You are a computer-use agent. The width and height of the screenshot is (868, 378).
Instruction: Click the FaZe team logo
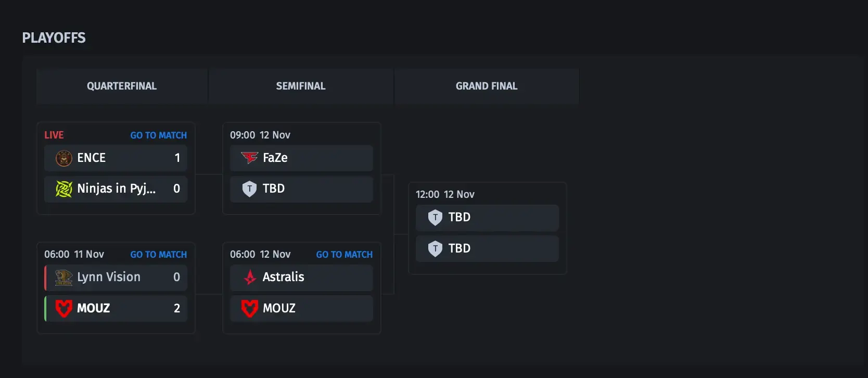[x=250, y=158]
